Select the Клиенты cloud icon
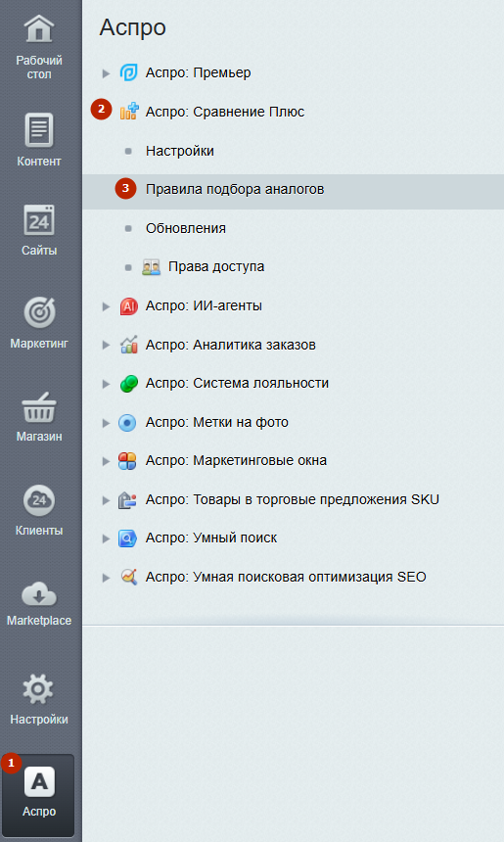The image size is (504, 842). tap(38, 500)
